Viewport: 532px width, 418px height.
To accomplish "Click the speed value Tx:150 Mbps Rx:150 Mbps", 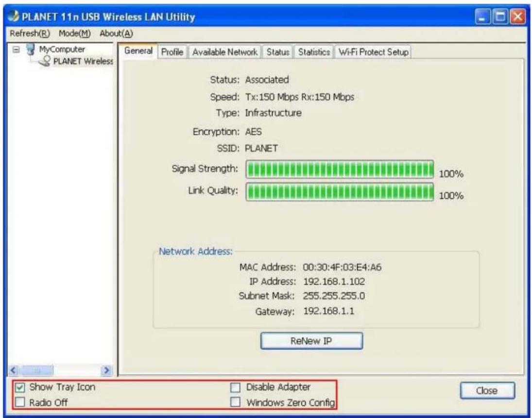I will [300, 97].
